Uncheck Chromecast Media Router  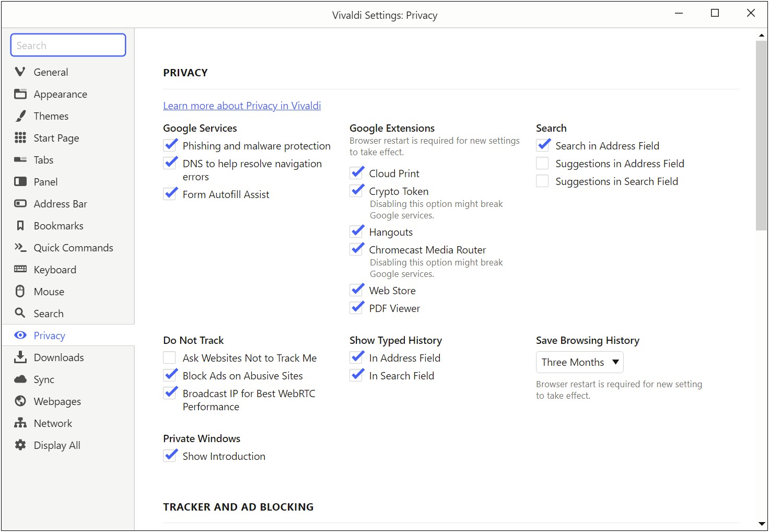356,249
